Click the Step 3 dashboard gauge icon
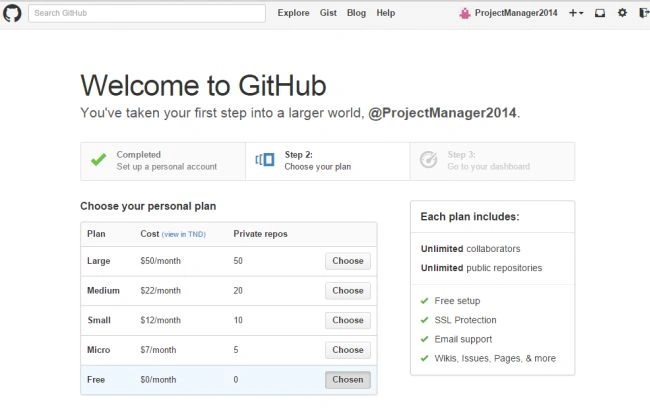This screenshot has height=409, width=650. (428, 160)
